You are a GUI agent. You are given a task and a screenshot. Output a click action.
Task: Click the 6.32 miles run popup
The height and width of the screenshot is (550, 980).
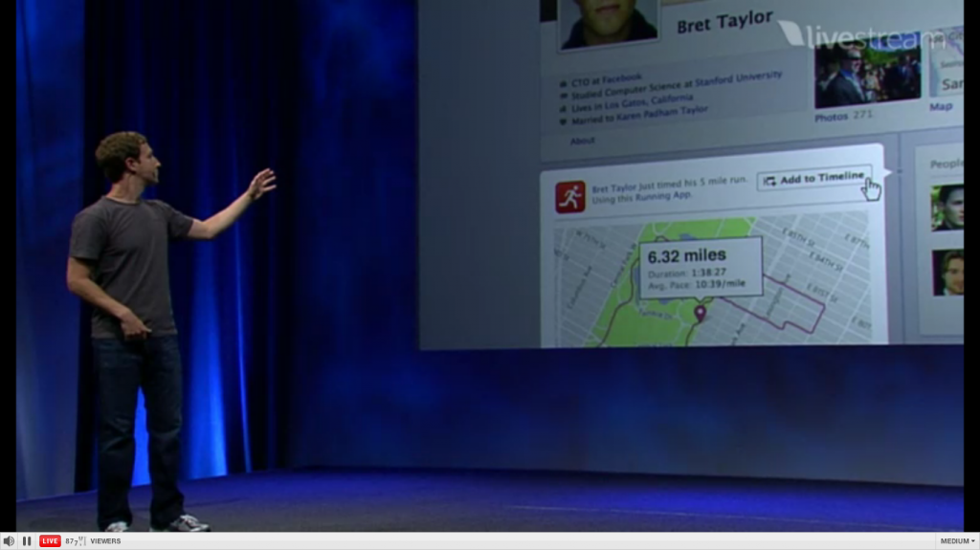click(701, 268)
